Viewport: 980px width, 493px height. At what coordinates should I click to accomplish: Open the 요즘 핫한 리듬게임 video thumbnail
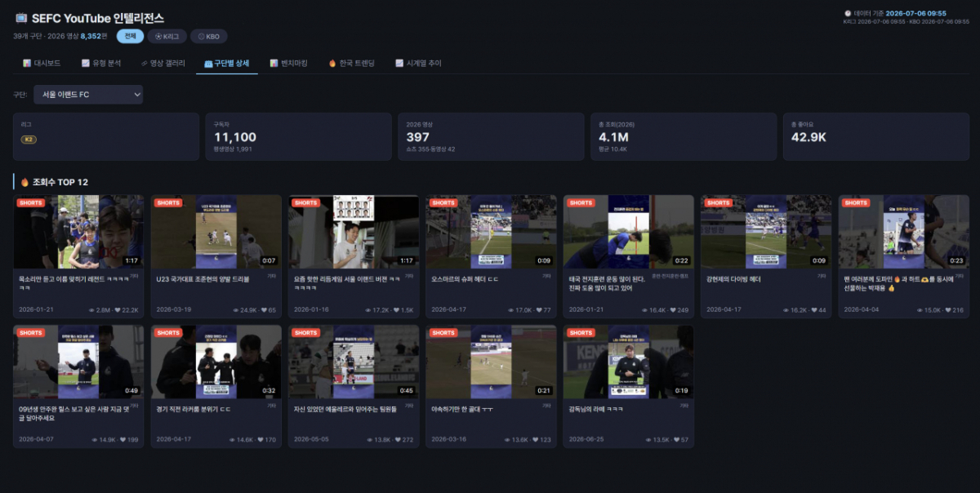tap(354, 232)
